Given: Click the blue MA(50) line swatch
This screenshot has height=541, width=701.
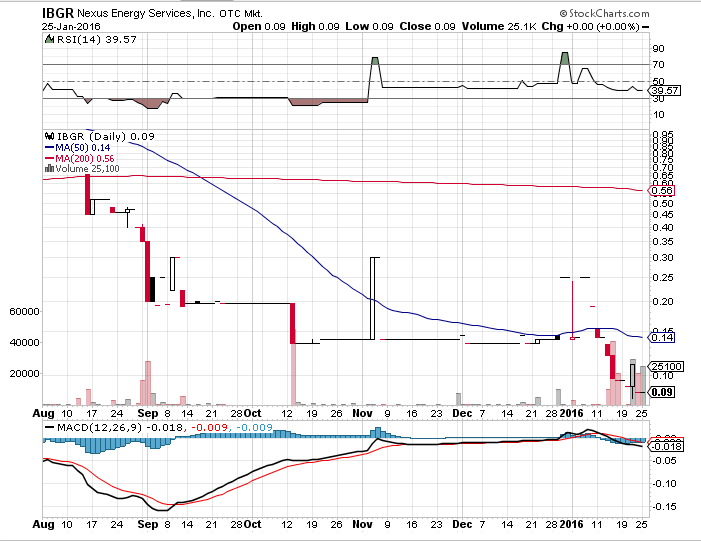Looking at the screenshot, I should tap(49, 147).
